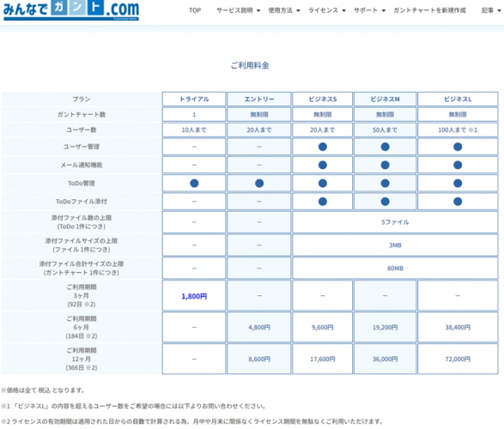Screen dimensions: 504x429
Task: Click ToDoファイル添付 dot under ビジネスS
Action: [x=322, y=202]
